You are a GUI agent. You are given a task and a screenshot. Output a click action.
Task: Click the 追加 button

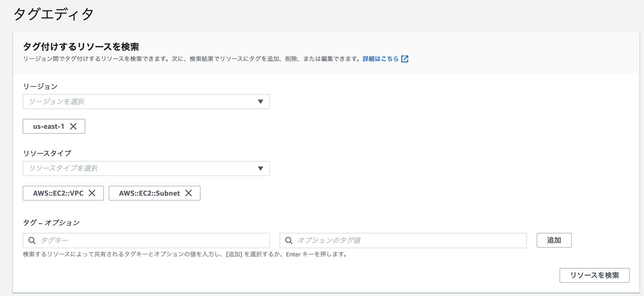click(554, 240)
